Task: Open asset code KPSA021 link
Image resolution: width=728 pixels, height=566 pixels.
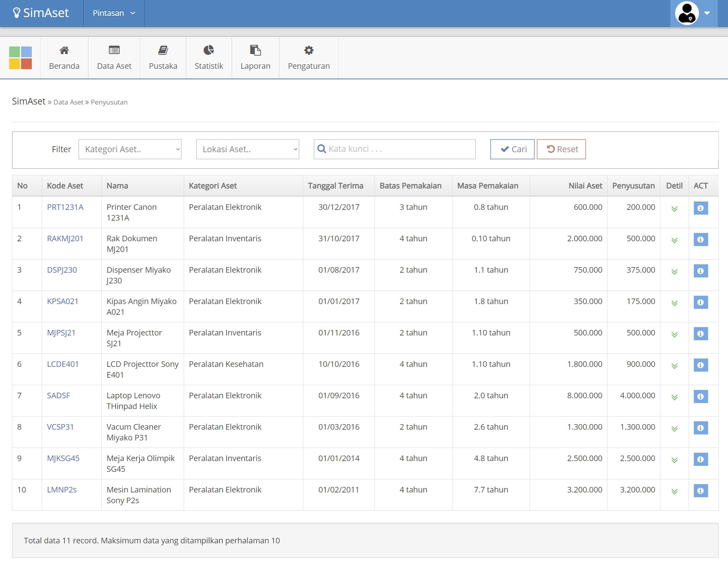Action: (x=63, y=301)
